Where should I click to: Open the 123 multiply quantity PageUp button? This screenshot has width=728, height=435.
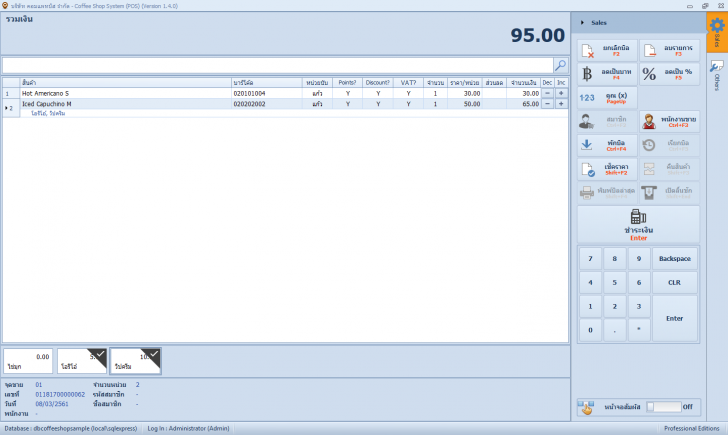click(x=607, y=98)
